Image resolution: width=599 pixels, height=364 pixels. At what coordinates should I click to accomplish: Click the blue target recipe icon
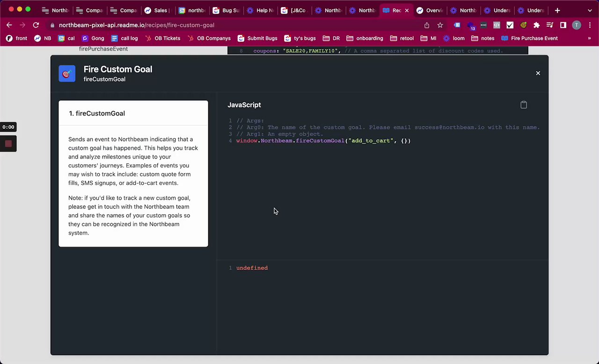click(x=67, y=73)
